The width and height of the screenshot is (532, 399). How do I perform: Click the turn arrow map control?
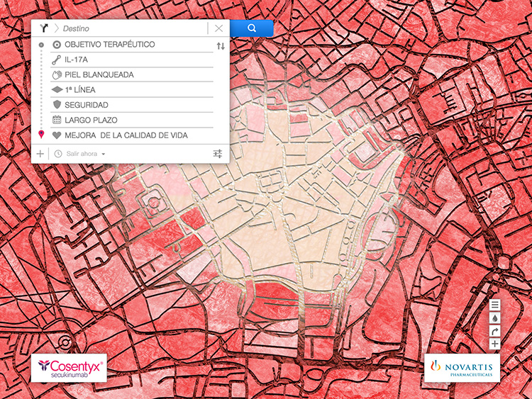coord(494,331)
